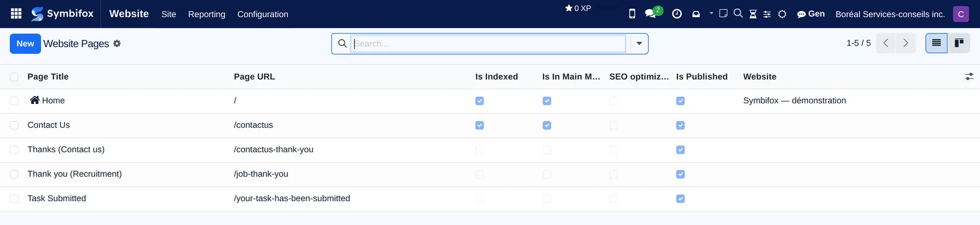Click the magnifier icon in the top bar
The width and height of the screenshot is (980, 225).
(738, 13)
